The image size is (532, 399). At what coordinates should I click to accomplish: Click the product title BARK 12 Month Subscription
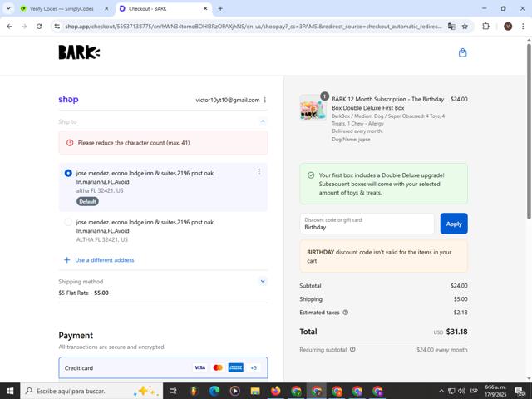(388, 103)
